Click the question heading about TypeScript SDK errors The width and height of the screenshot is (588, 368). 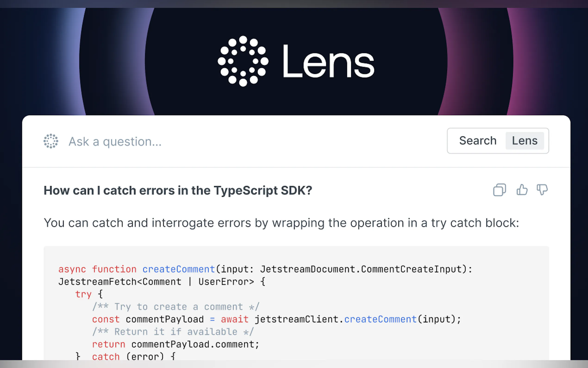(178, 190)
